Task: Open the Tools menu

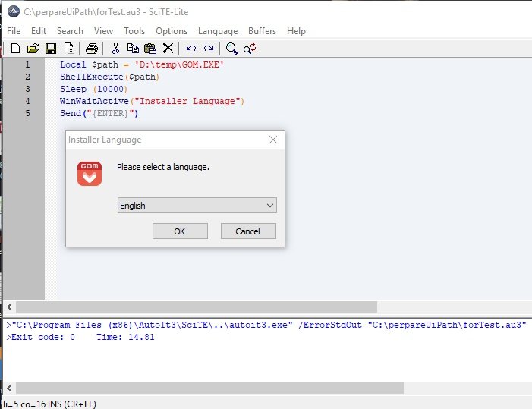Action: pyautogui.click(x=134, y=31)
